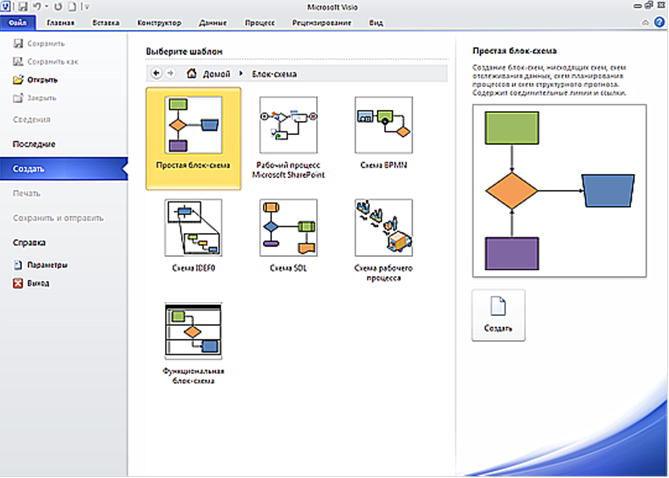Viewport: 669px width, 478px height.
Task: Click the Закрыть folder icon
Action: [18, 98]
